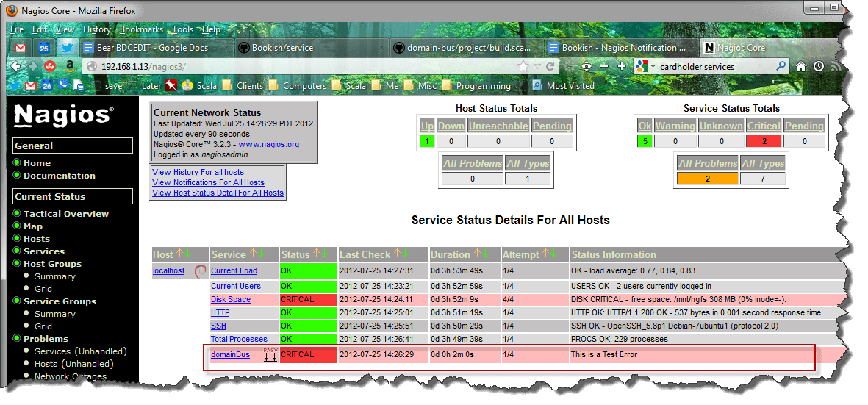Open the Gmail bookmark icon in bookmarks bar
The height and width of the screenshot is (405, 868).
(x=30, y=86)
